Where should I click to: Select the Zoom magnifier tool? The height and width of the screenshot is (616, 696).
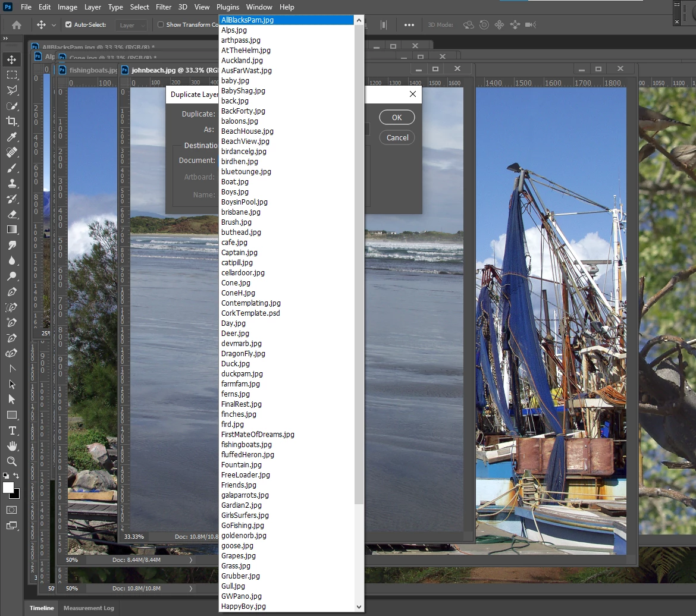click(x=12, y=461)
